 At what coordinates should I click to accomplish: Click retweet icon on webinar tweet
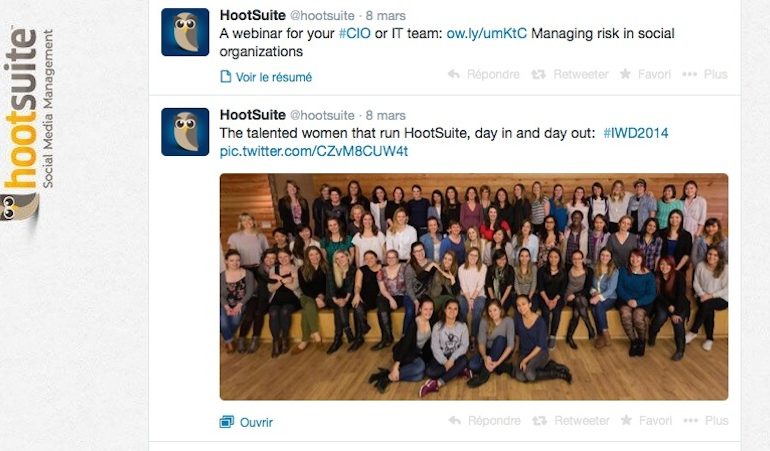pos(539,74)
